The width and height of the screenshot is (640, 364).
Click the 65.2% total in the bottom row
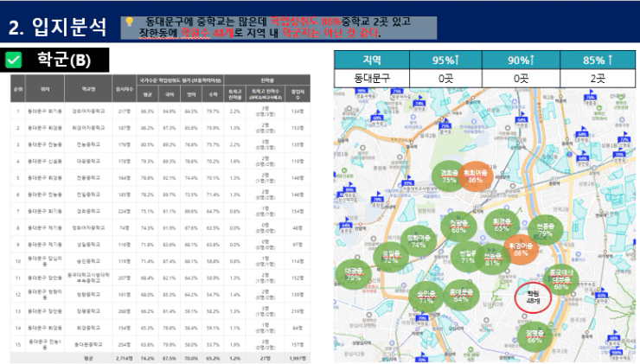(213, 358)
